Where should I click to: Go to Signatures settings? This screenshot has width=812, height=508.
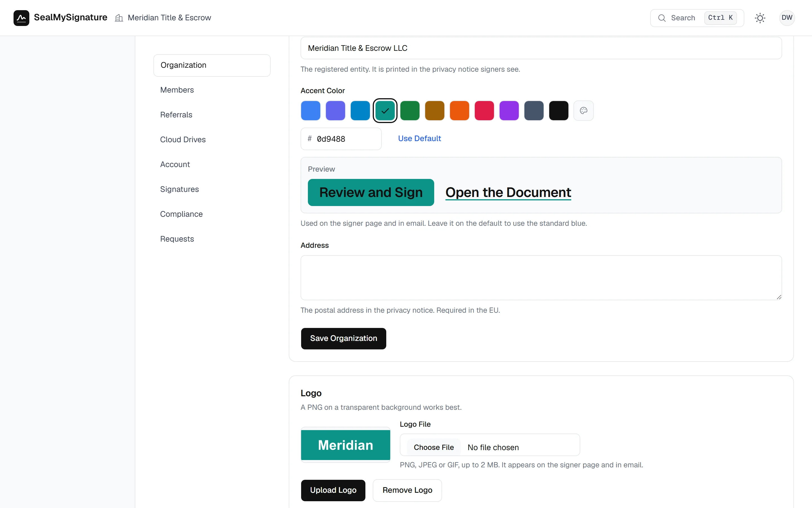click(212, 189)
